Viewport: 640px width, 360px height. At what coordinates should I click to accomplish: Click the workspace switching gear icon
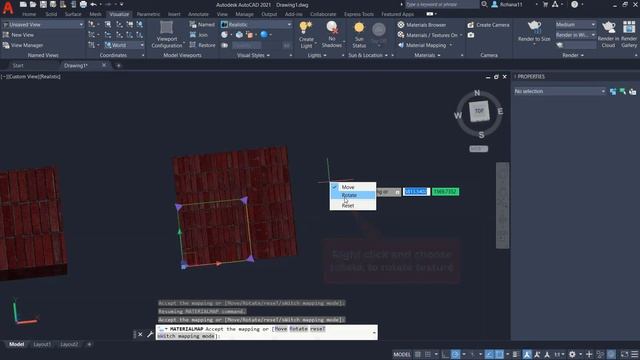pos(572,354)
